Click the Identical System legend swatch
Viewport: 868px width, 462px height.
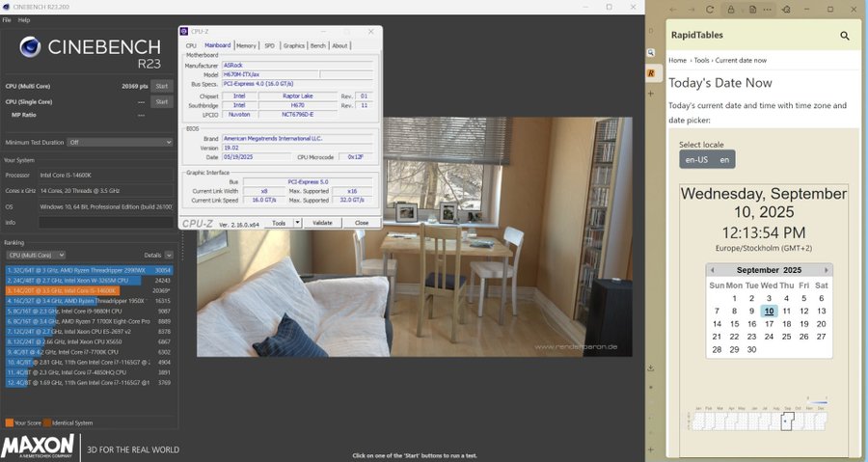pyautogui.click(x=47, y=422)
